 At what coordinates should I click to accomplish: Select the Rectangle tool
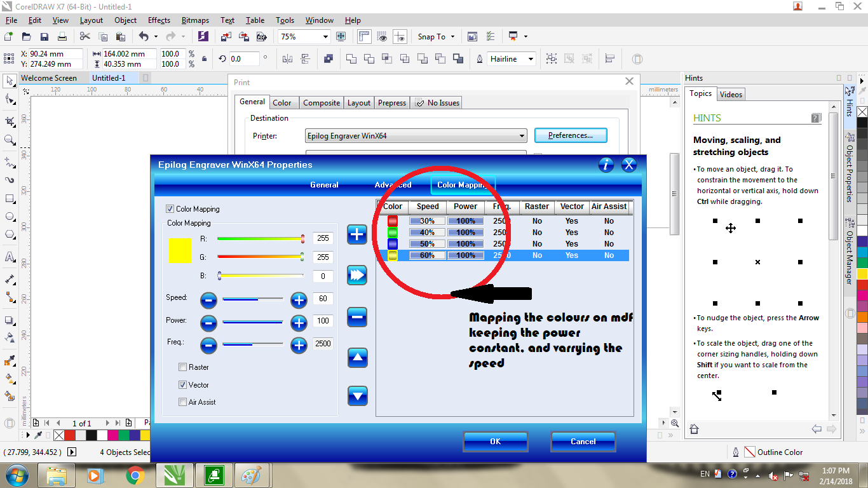pos(10,198)
